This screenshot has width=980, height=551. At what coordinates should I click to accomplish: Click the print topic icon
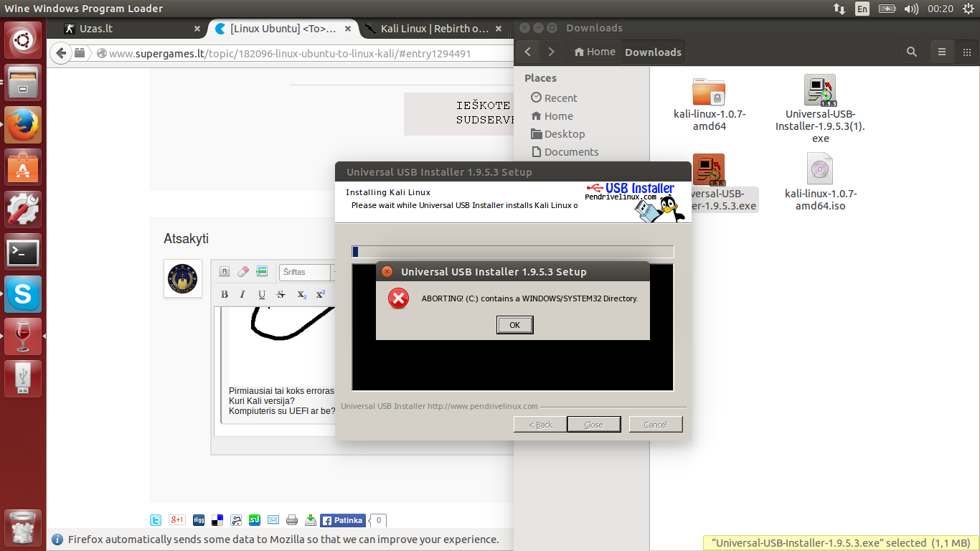292,520
